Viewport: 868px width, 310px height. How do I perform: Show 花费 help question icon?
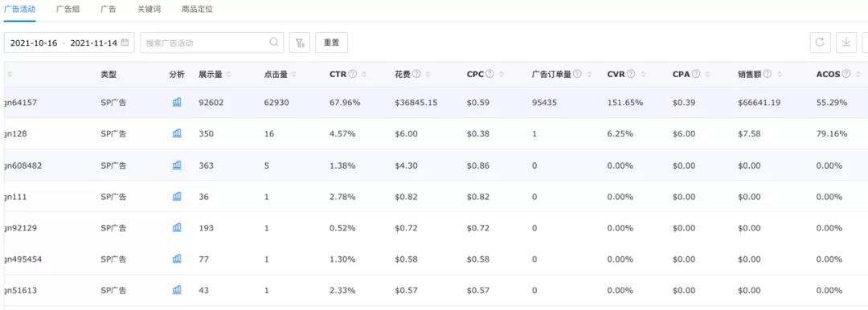tap(416, 74)
